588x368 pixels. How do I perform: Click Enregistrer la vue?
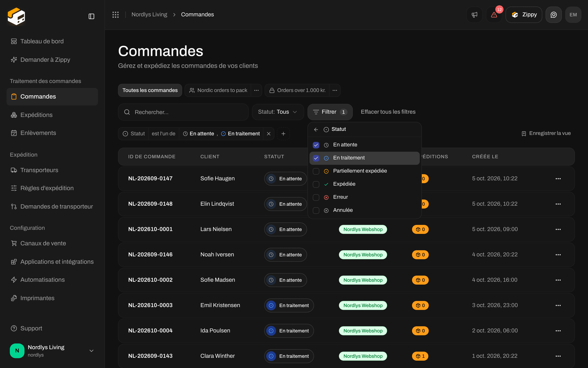[546, 133]
